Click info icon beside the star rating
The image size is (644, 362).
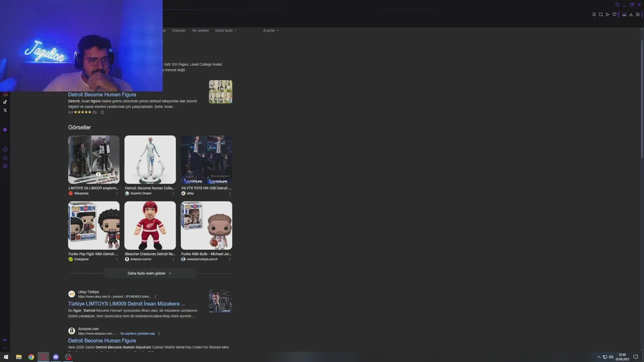(x=102, y=112)
